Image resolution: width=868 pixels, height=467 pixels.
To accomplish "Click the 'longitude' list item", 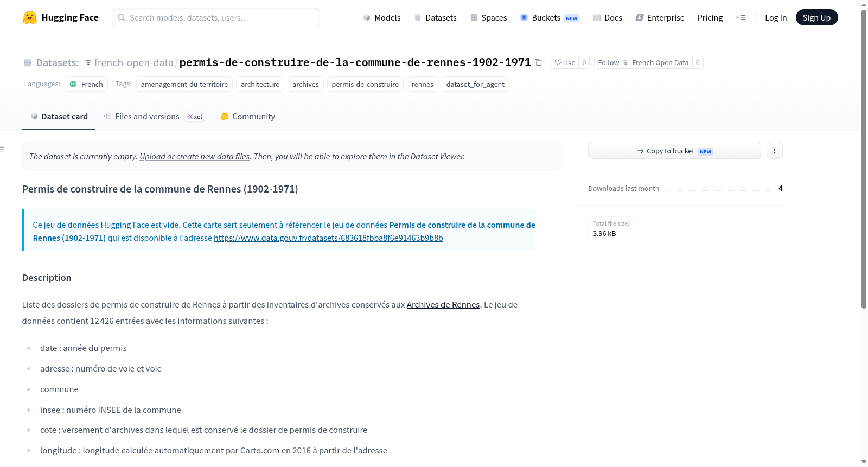I will click(x=214, y=450).
